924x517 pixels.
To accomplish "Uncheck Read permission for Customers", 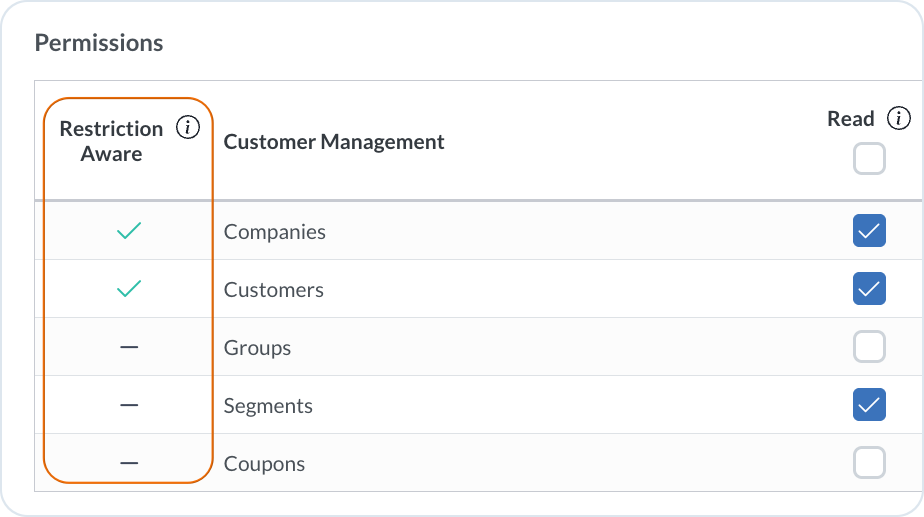I will click(869, 290).
